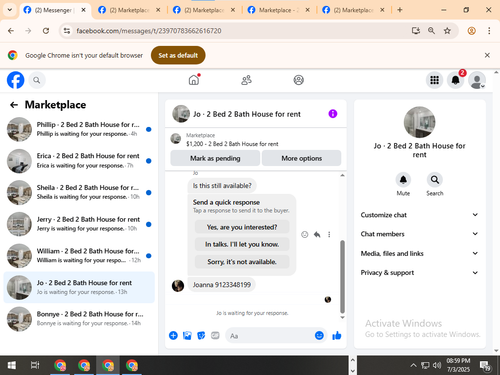This screenshot has height=375, width=500.
Task: Open the Facebook search icon
Action: point(37,80)
